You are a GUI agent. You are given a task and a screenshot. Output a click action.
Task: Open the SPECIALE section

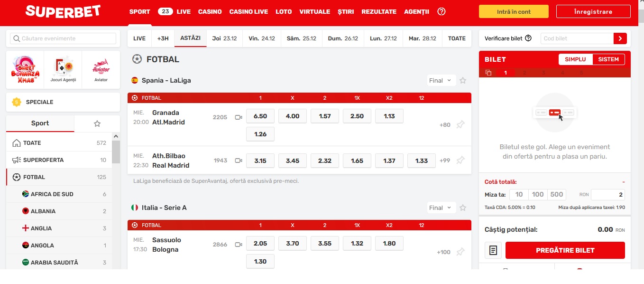(63, 102)
